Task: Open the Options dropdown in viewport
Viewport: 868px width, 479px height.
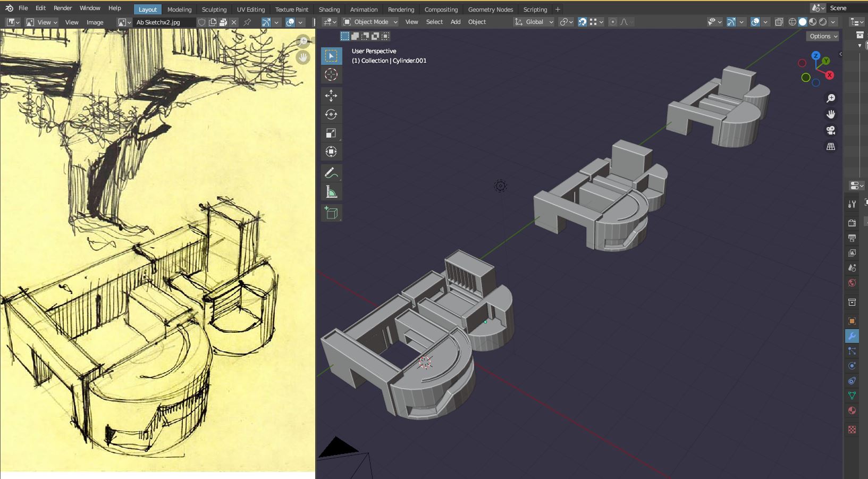Action: pyautogui.click(x=823, y=36)
